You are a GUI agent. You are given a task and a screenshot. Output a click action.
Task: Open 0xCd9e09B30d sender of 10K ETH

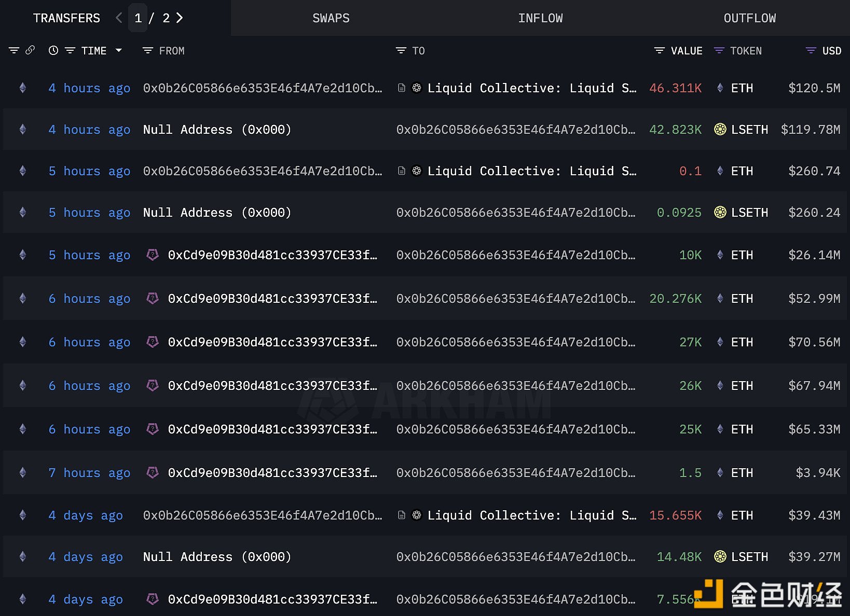click(272, 255)
